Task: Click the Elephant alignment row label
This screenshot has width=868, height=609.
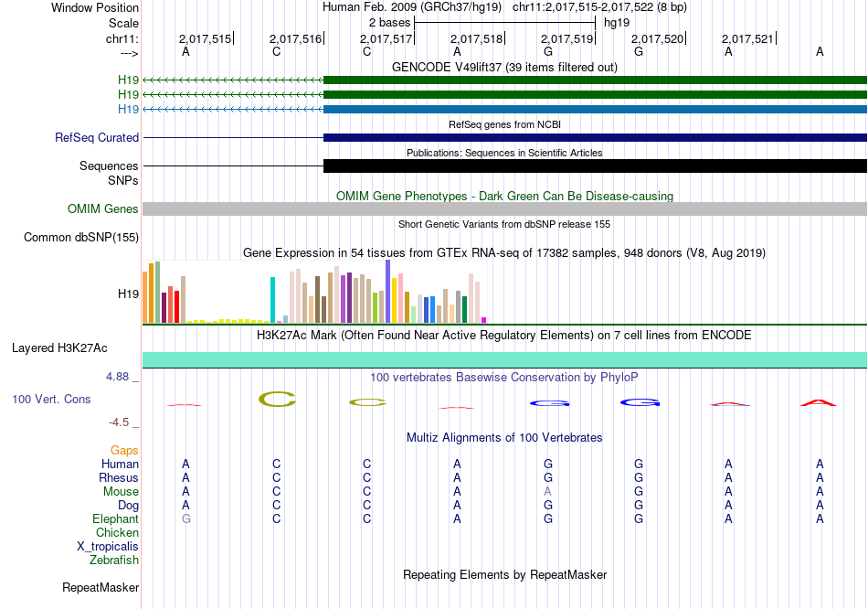Action: (x=115, y=519)
